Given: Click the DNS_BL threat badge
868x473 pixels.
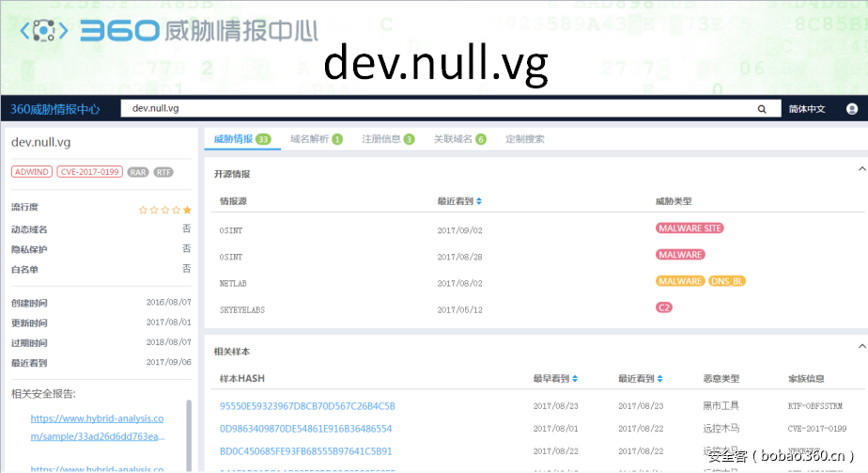Looking at the screenshot, I should 727,281.
